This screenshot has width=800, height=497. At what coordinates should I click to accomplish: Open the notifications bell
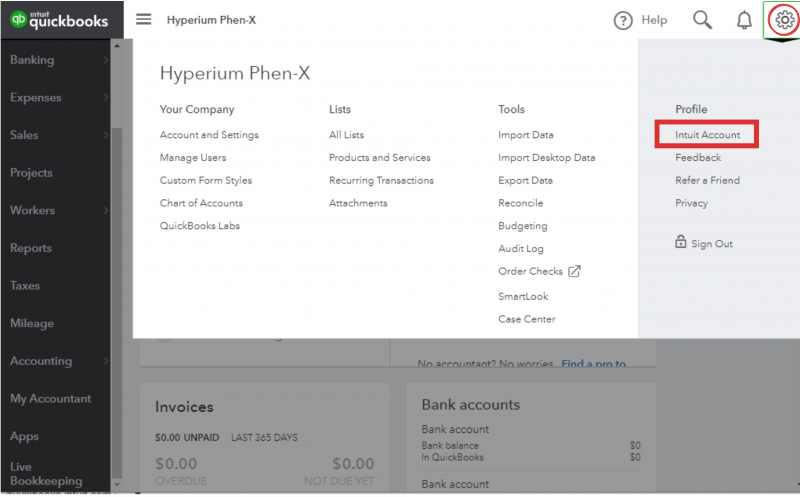[x=744, y=20]
